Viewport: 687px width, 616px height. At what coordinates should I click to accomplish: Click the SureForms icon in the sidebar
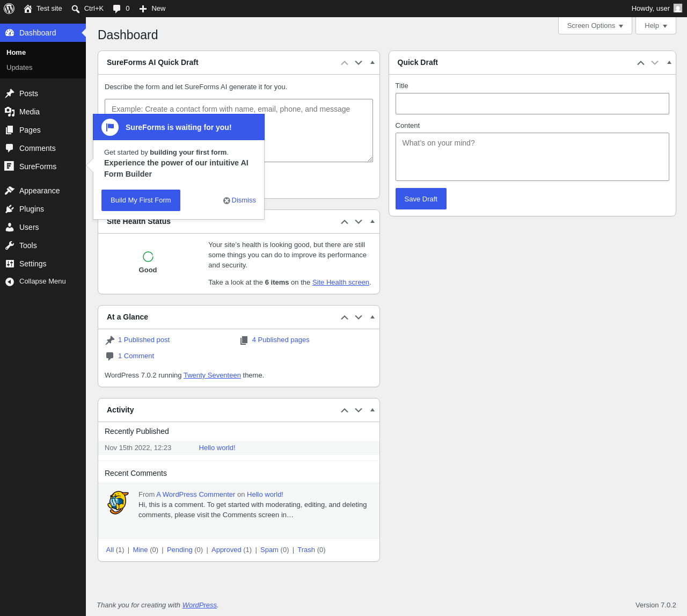tap(9, 166)
